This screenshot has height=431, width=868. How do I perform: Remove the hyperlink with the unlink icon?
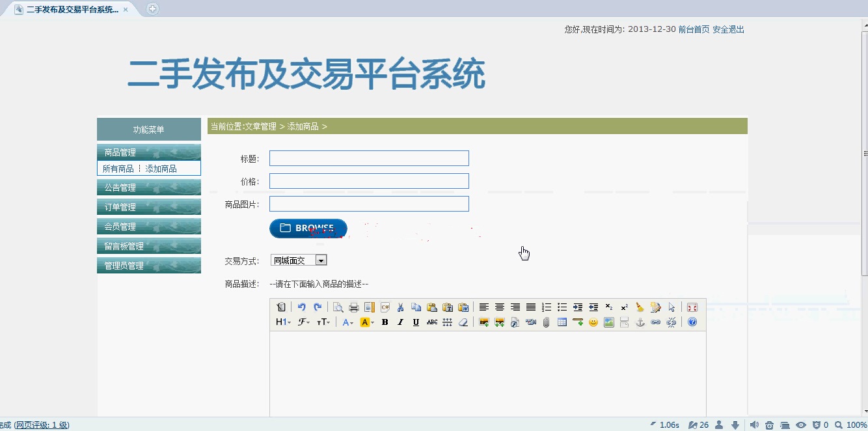(x=671, y=322)
